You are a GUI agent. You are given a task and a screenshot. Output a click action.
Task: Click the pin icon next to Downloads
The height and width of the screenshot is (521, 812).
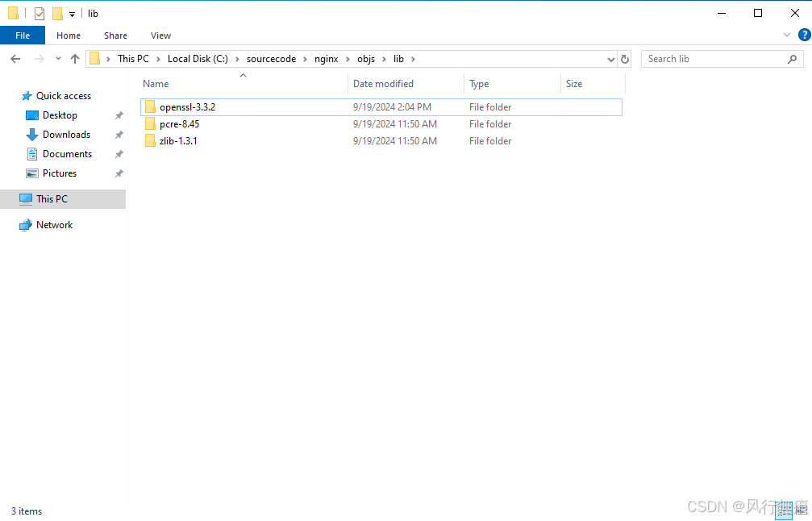point(119,135)
